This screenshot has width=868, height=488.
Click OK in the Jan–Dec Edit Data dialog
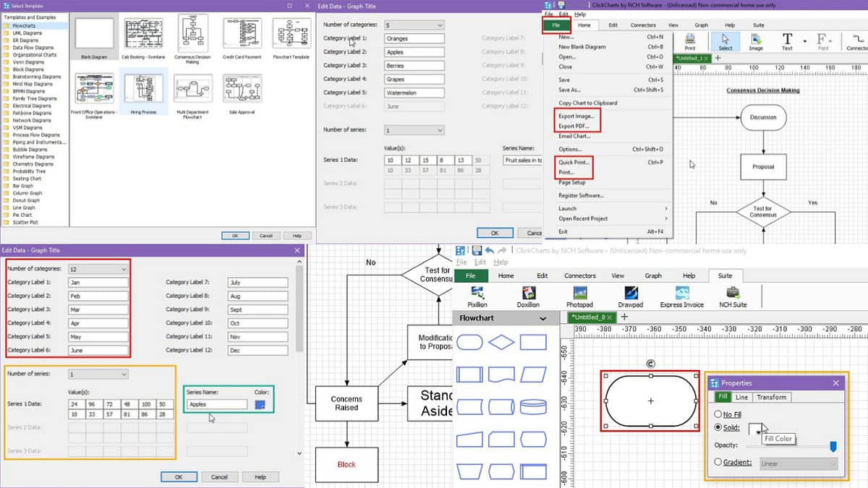tap(179, 477)
